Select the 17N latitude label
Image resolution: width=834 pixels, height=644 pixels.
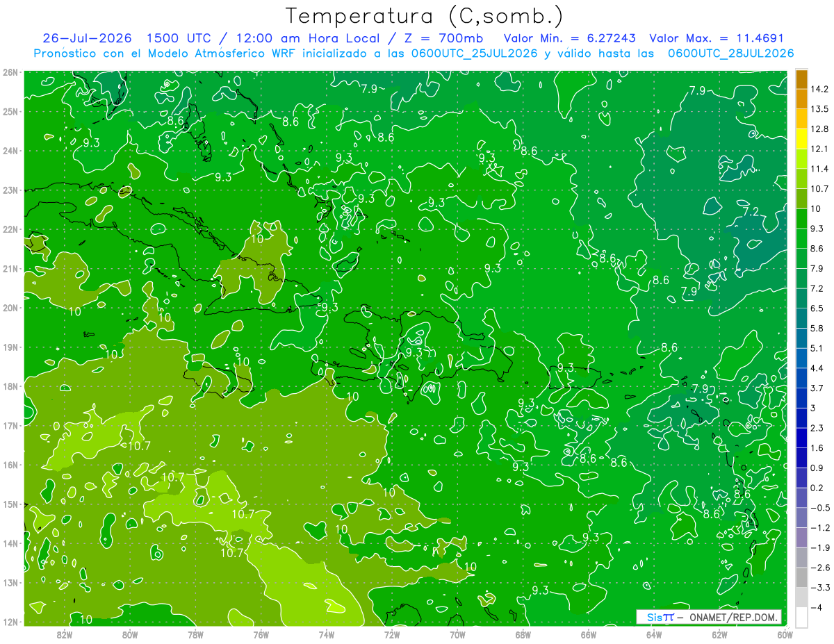coord(10,425)
